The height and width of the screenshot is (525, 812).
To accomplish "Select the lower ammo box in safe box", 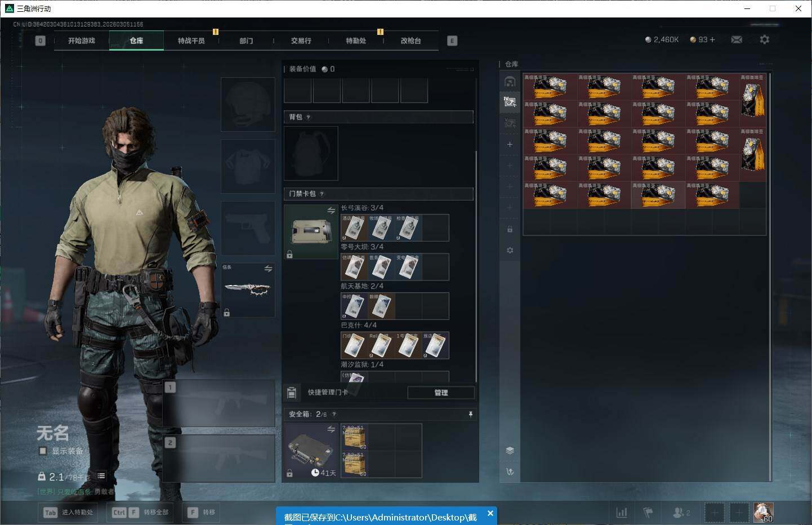I will pos(354,464).
